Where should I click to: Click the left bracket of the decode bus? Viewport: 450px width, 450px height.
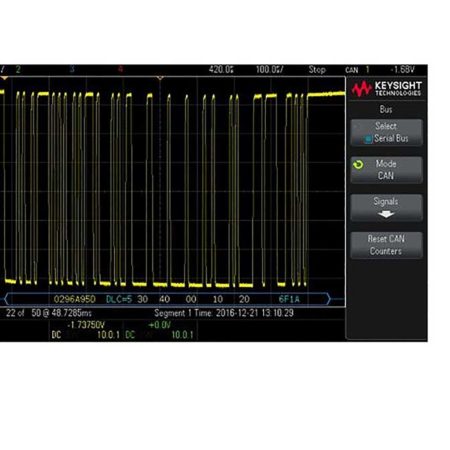click(6, 299)
